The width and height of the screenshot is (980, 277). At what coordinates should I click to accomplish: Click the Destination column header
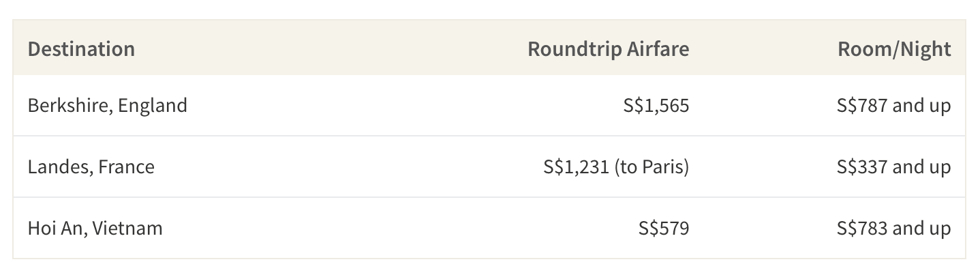(81, 49)
